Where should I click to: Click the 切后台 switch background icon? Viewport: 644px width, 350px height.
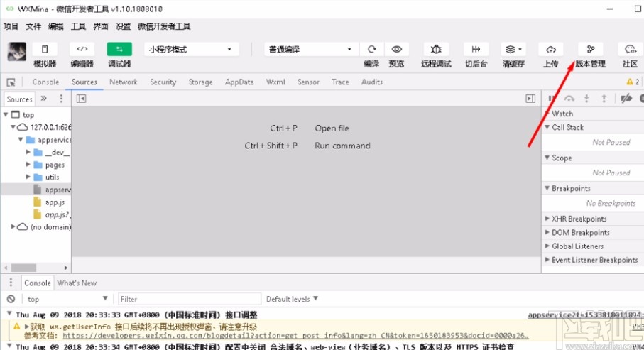coord(476,49)
